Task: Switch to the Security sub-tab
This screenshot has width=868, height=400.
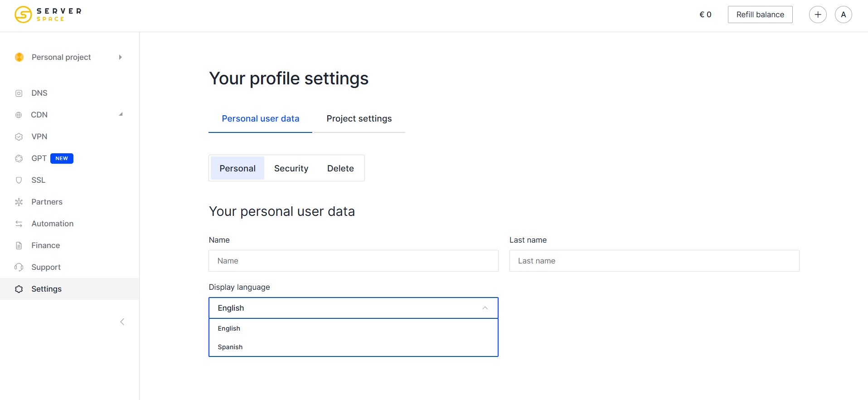Action: click(x=291, y=169)
